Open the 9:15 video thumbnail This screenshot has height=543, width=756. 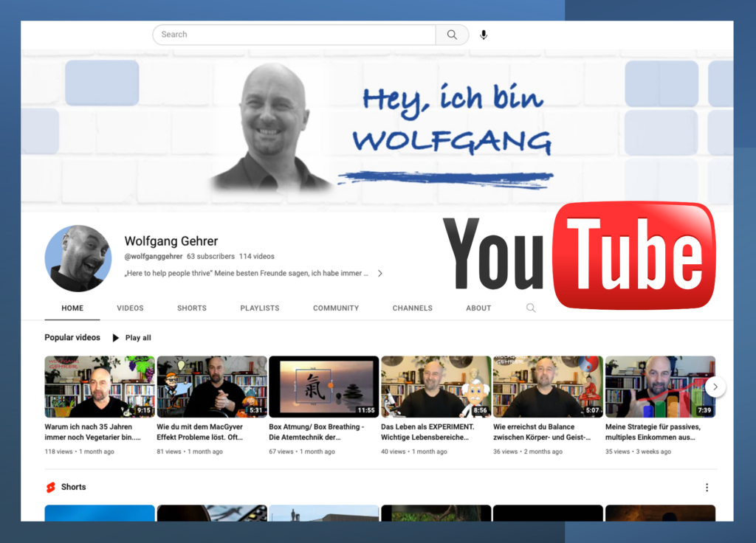tap(100, 387)
